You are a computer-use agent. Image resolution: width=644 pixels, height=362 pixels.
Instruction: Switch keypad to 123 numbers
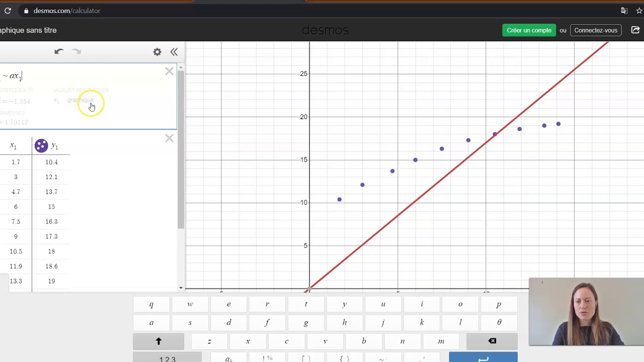[x=167, y=357]
